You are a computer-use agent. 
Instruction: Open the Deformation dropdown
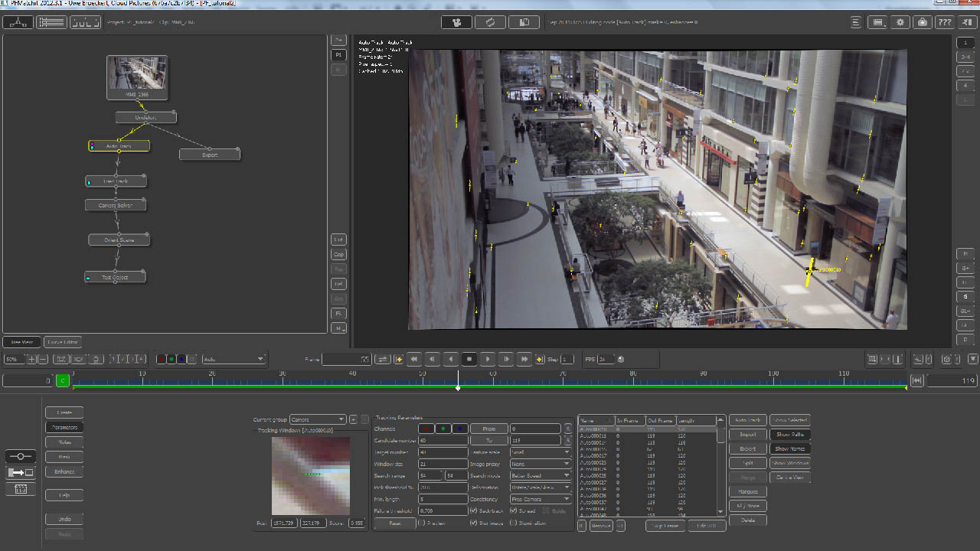click(x=541, y=487)
